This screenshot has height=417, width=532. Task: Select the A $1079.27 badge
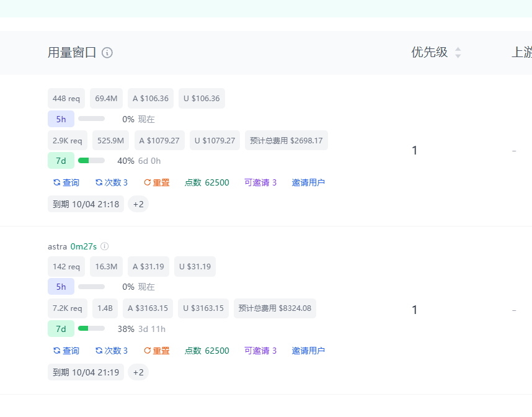coord(159,140)
